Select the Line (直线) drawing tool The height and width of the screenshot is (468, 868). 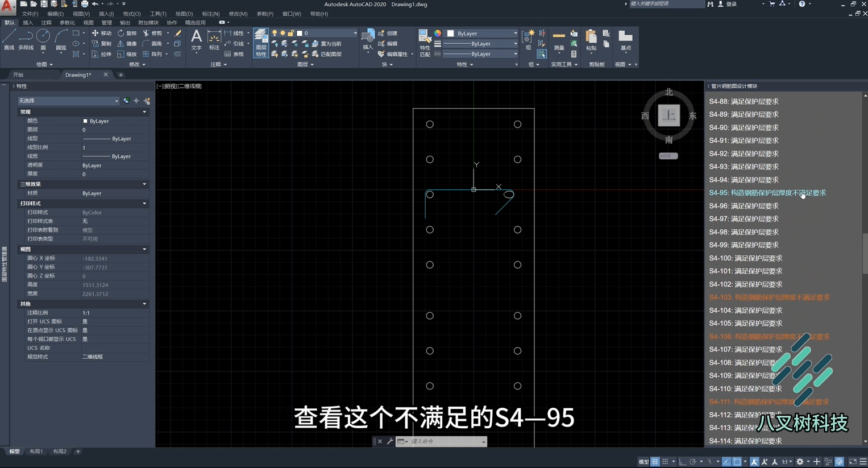tap(9, 40)
